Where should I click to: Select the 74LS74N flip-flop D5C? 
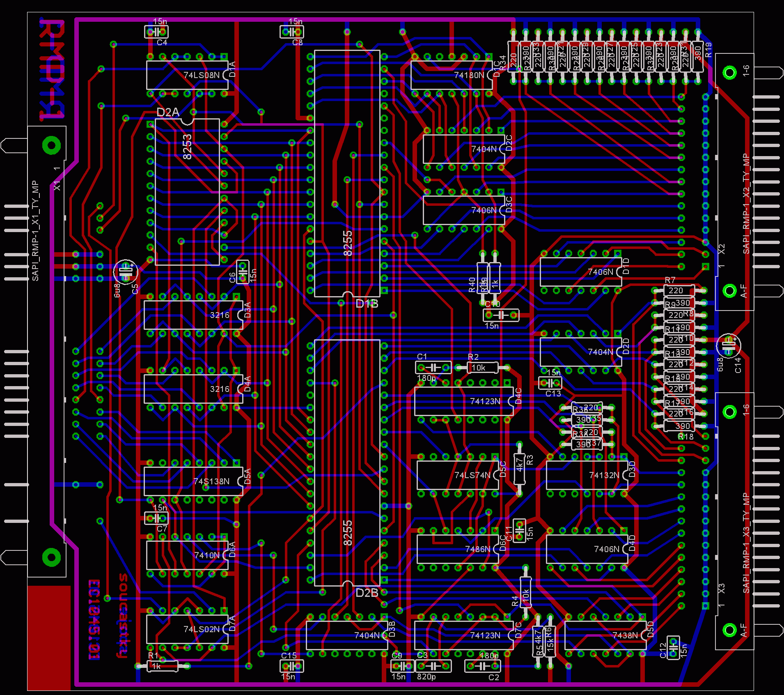(x=458, y=475)
